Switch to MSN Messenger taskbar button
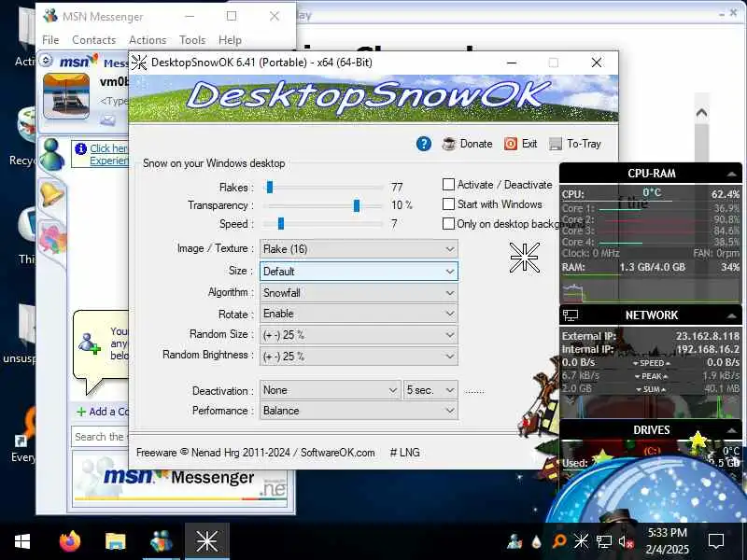Image resolution: width=747 pixels, height=560 pixels. pyautogui.click(x=162, y=541)
